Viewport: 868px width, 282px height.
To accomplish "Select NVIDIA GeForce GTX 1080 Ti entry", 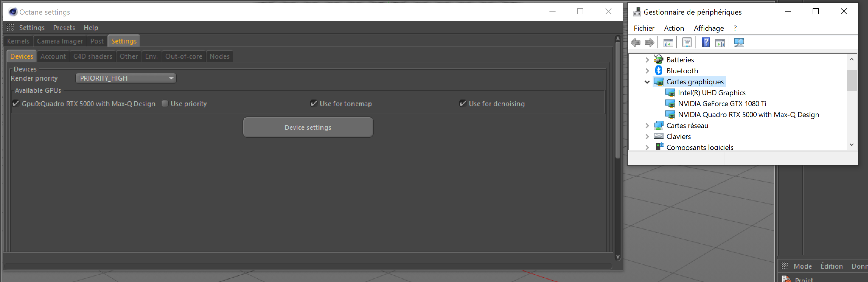I will [x=722, y=104].
